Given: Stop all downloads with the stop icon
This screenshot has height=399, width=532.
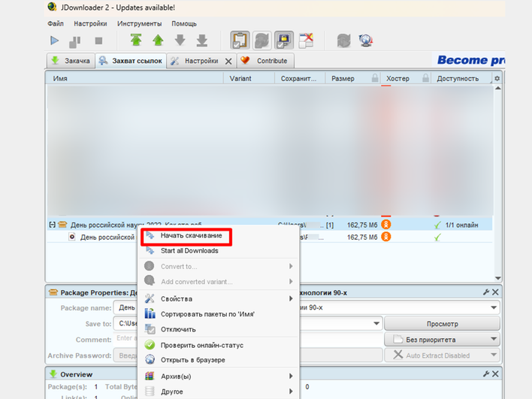Looking at the screenshot, I should (x=98, y=41).
